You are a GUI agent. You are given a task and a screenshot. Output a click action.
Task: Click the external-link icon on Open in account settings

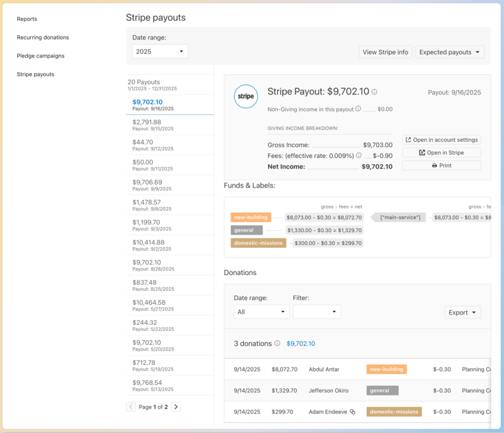coord(408,139)
